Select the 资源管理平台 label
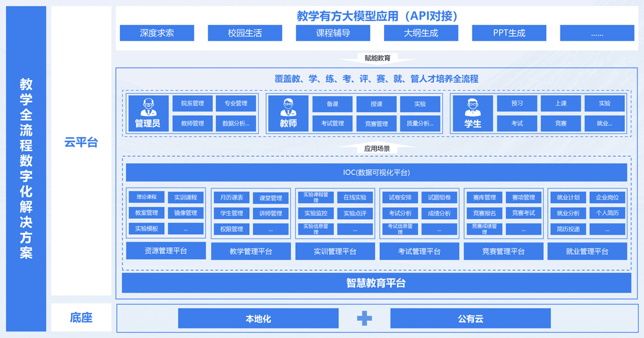 coord(166,251)
